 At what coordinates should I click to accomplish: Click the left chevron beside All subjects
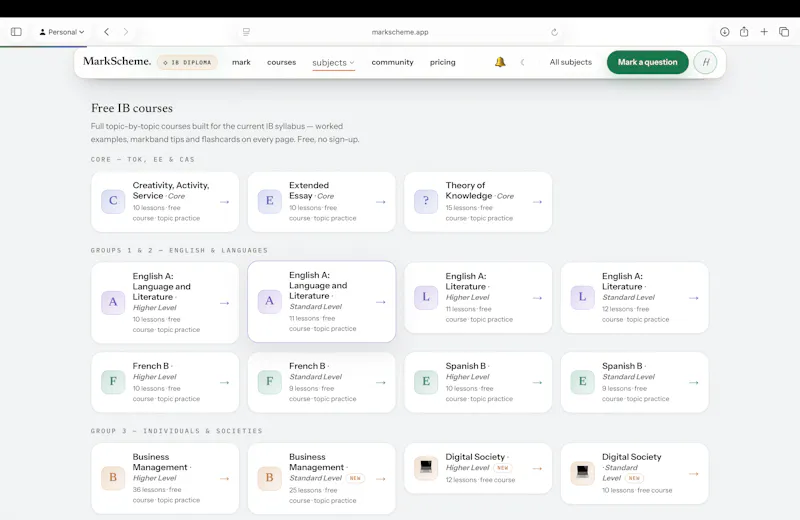click(522, 62)
